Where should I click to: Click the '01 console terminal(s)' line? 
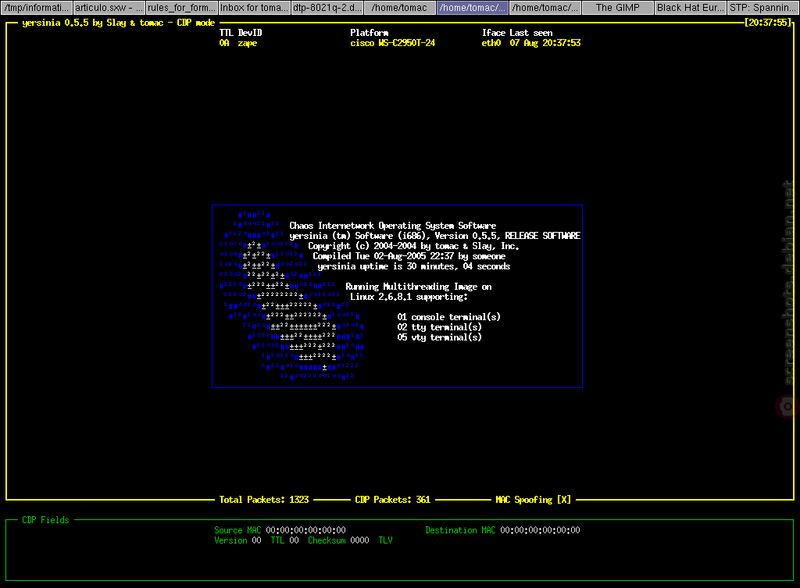pyautogui.click(x=448, y=317)
